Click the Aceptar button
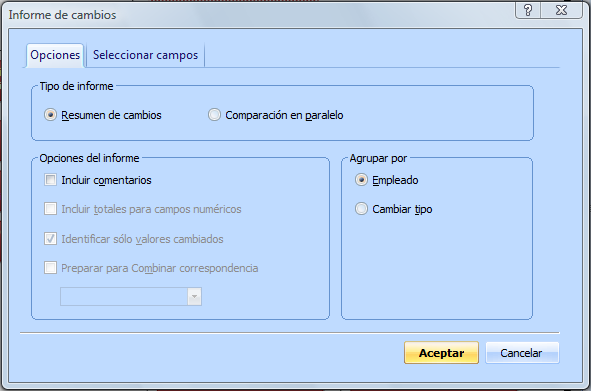This screenshot has height=391, width=591. point(441,353)
